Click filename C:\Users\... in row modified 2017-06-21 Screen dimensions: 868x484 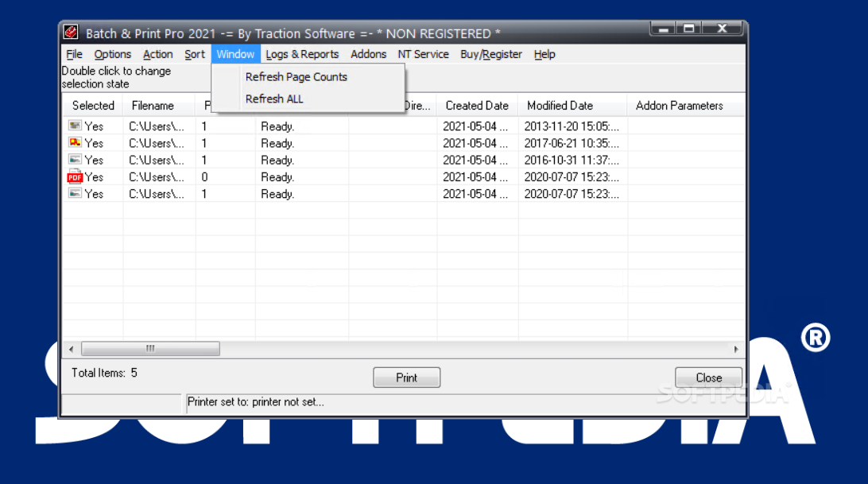(x=157, y=143)
